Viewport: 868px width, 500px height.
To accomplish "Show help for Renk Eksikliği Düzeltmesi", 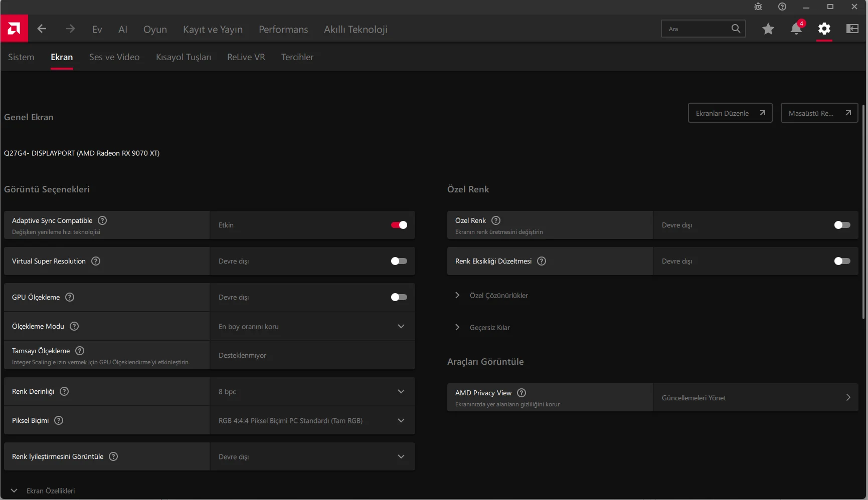I will pyautogui.click(x=542, y=261).
